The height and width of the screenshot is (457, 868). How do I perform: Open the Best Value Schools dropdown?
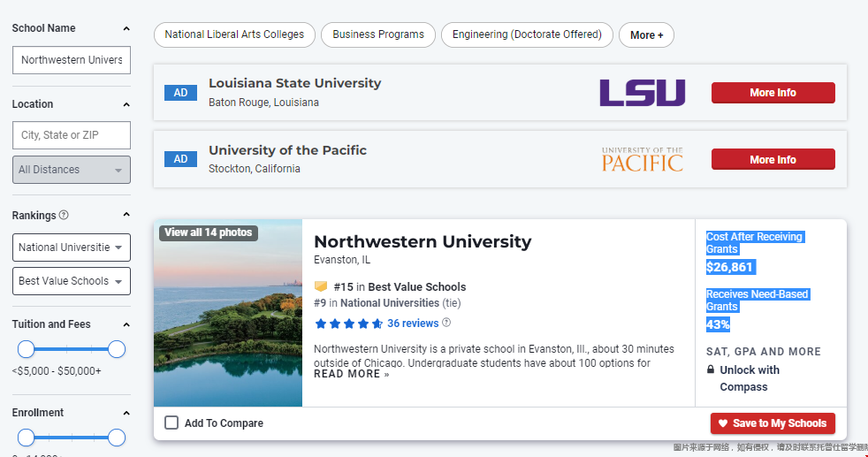[72, 281]
